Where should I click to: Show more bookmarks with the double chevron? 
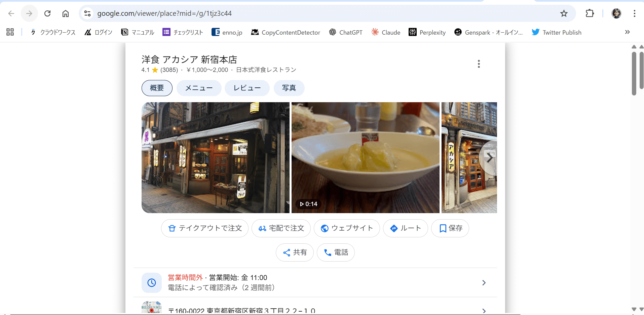(627, 32)
